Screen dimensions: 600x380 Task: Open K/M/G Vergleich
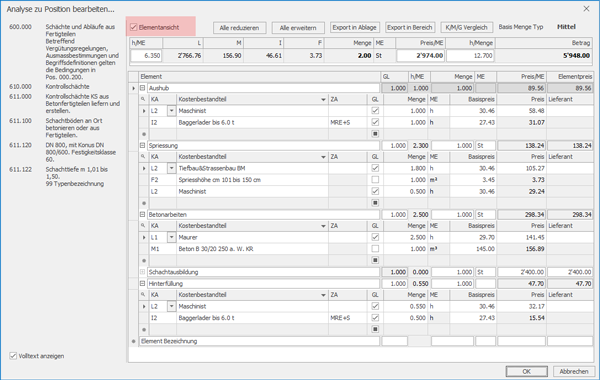pyautogui.click(x=466, y=28)
